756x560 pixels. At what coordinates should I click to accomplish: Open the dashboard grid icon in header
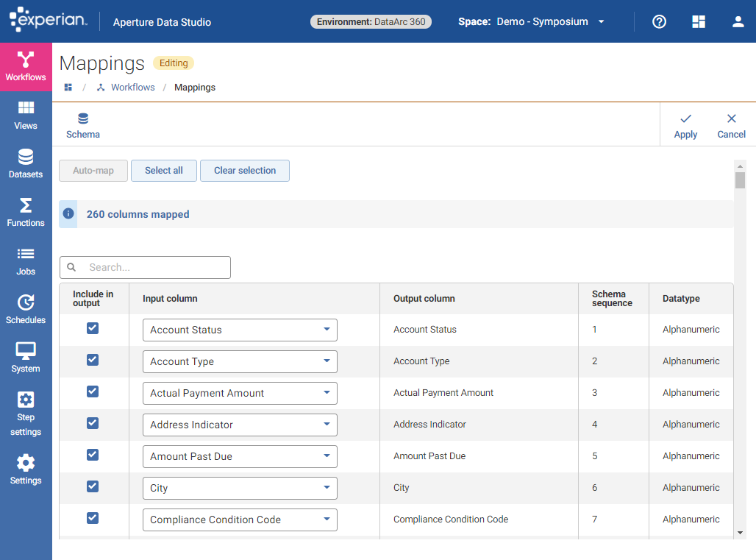click(699, 21)
